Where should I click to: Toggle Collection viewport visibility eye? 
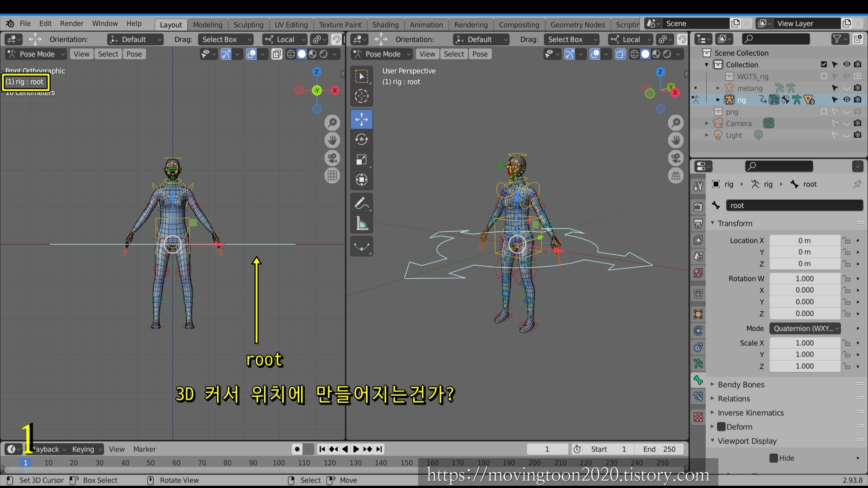coord(846,65)
